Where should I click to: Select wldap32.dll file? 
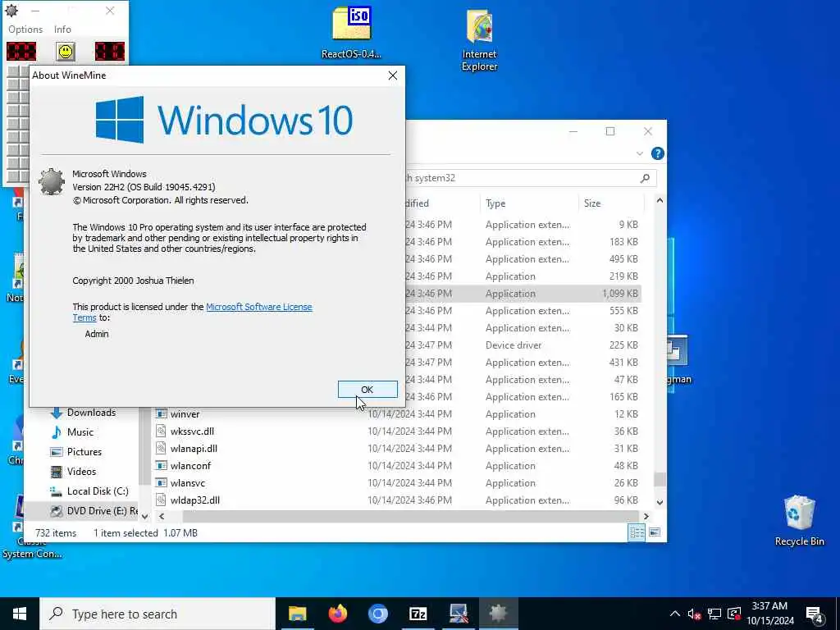[195, 500]
